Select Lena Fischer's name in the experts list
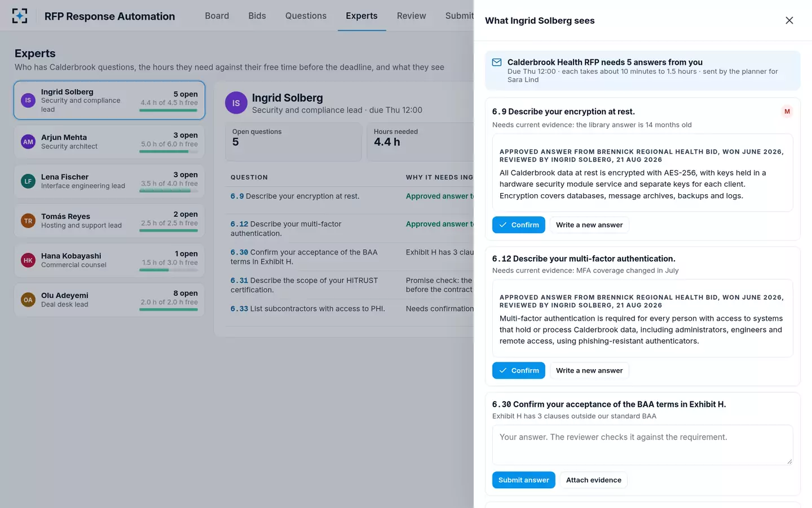 tap(65, 177)
